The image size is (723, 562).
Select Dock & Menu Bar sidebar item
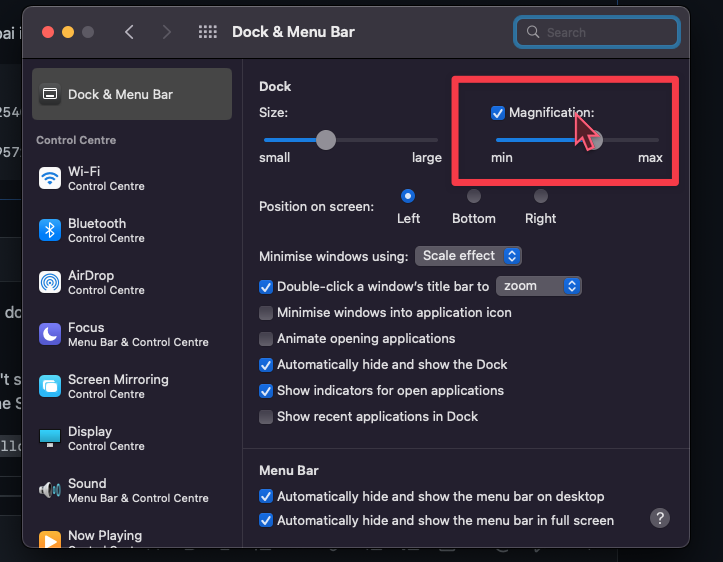tap(131, 94)
